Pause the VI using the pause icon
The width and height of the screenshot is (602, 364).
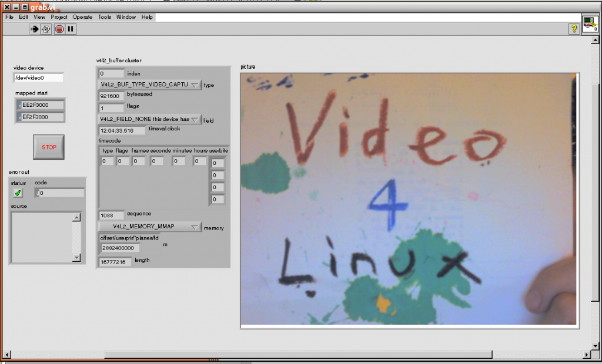tap(71, 29)
